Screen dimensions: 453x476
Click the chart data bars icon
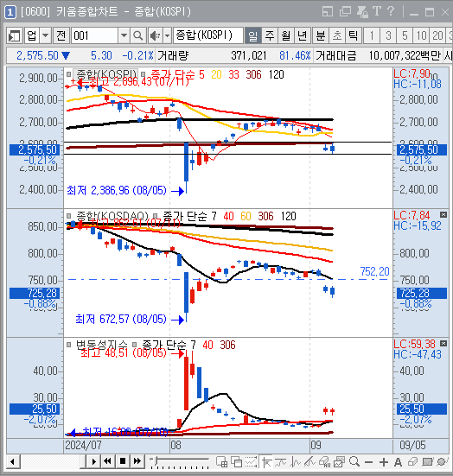[324, 462]
